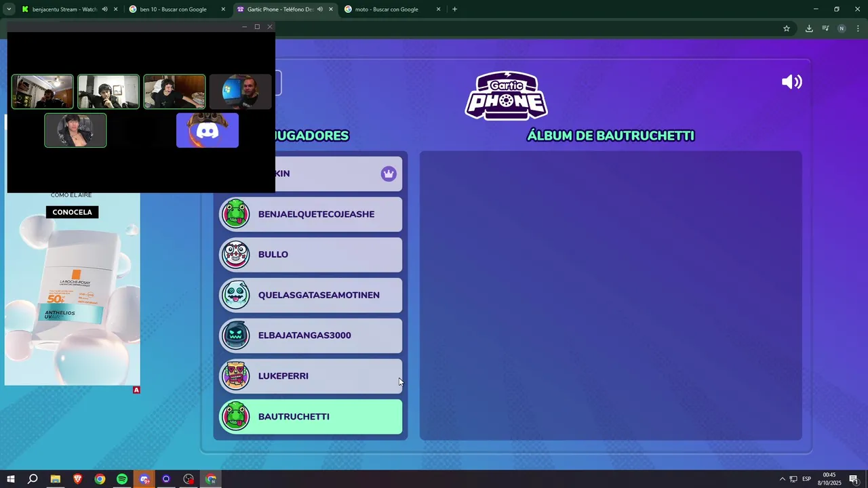Bookmark this page with star icon
This screenshot has width=868, height=488.
point(787,28)
